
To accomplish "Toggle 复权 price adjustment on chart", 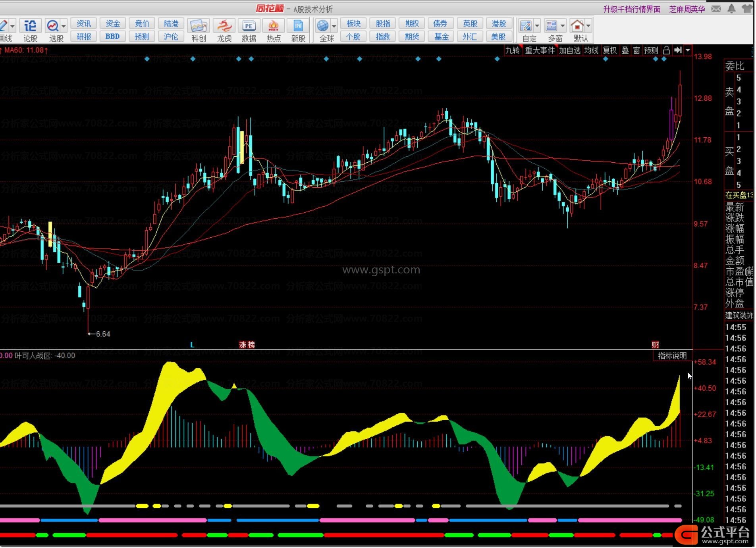I will click(x=609, y=50).
